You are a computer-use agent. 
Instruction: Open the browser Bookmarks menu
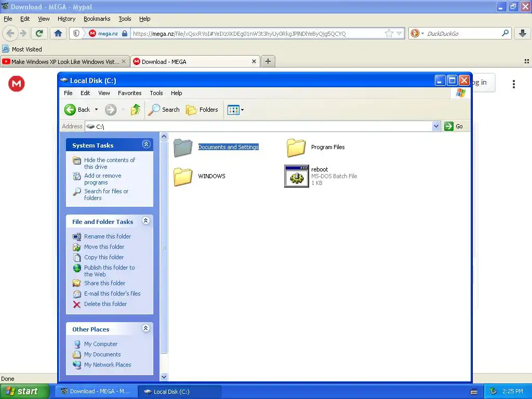(x=97, y=19)
